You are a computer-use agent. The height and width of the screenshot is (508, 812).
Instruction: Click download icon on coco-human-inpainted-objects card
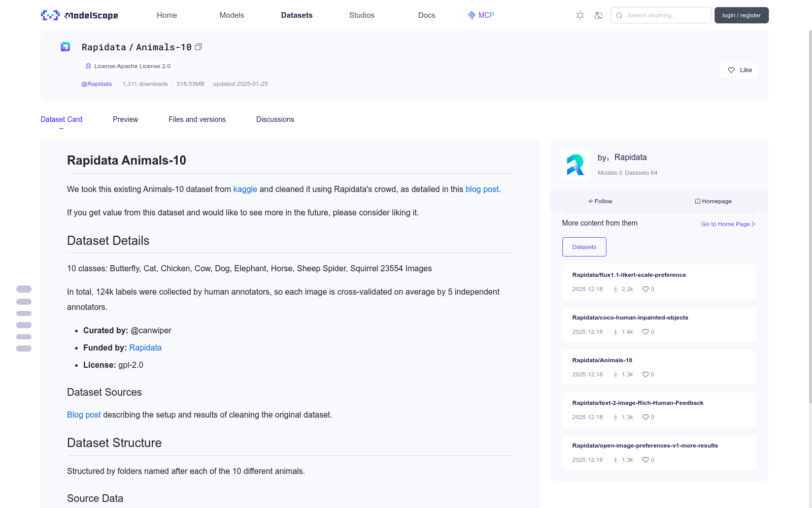[x=616, y=332]
